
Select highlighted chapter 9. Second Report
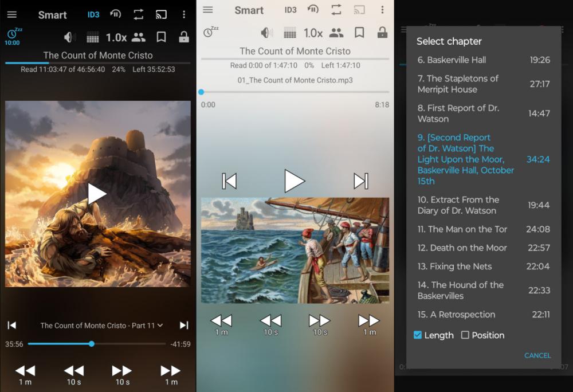484,159
